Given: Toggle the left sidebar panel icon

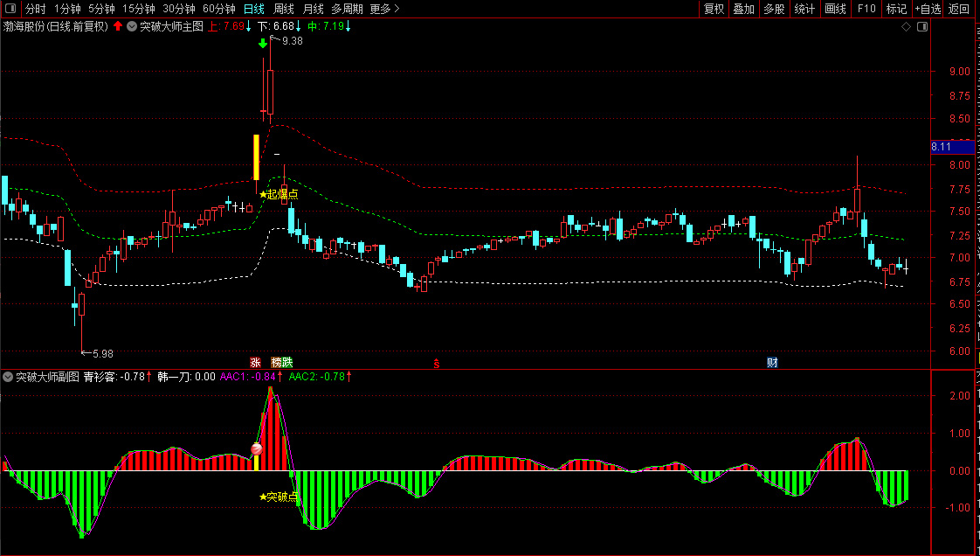Looking at the screenshot, I should click(10, 9).
